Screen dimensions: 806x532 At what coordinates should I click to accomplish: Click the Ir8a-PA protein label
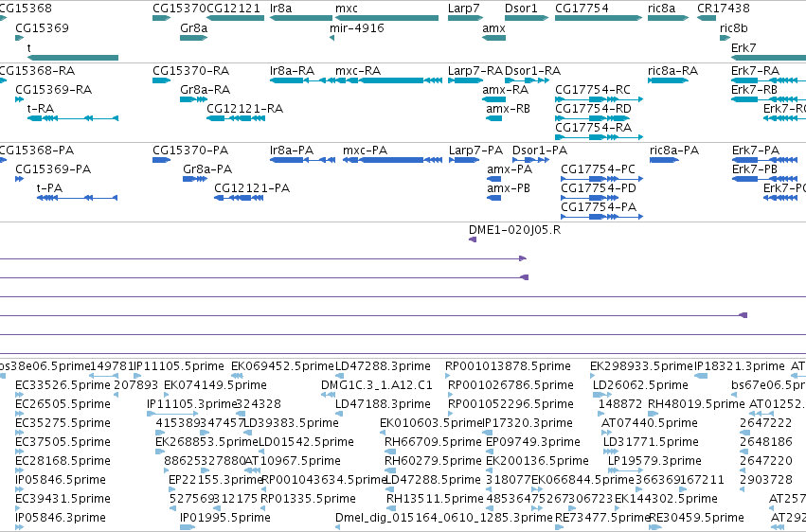[x=292, y=150]
